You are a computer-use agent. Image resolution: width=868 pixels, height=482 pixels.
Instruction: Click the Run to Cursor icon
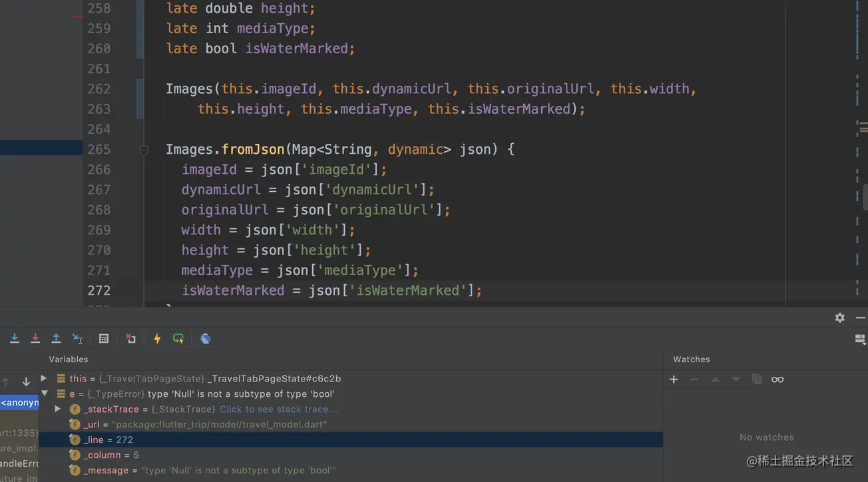pos(77,339)
